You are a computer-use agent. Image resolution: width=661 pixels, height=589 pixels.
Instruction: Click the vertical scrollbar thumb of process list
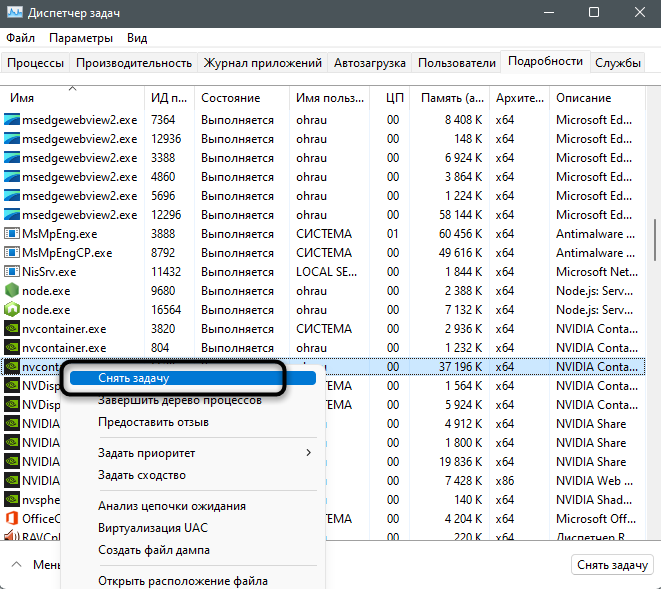(x=655, y=239)
